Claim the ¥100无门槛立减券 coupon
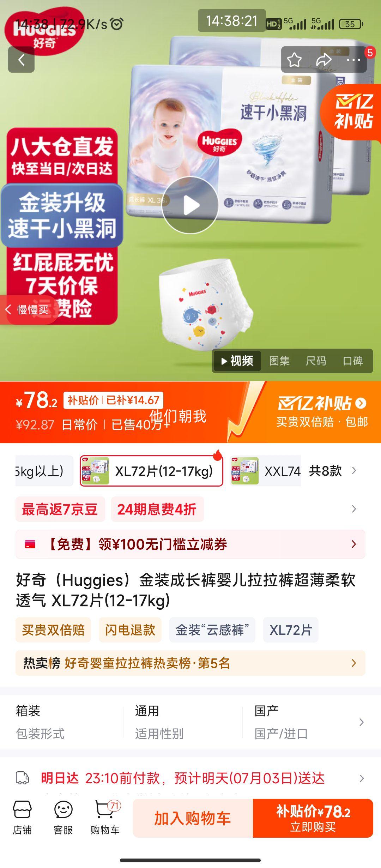This screenshot has width=381, height=868. point(190,544)
